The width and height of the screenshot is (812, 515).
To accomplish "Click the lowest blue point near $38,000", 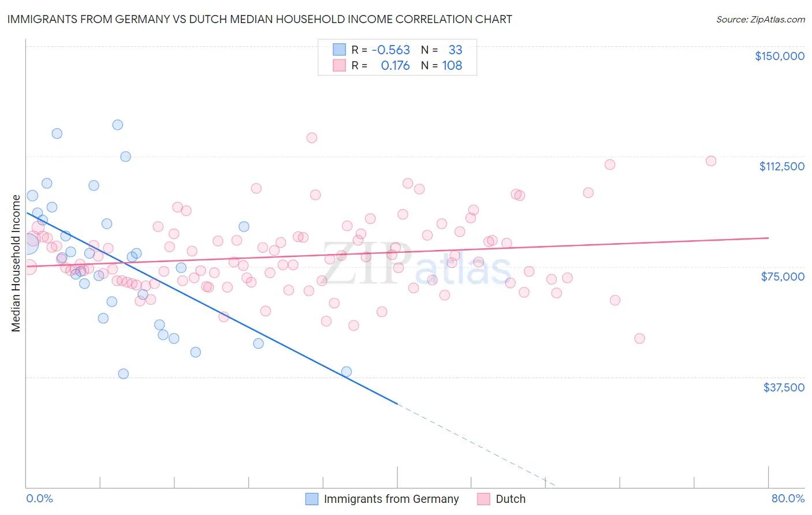I will 123,374.
